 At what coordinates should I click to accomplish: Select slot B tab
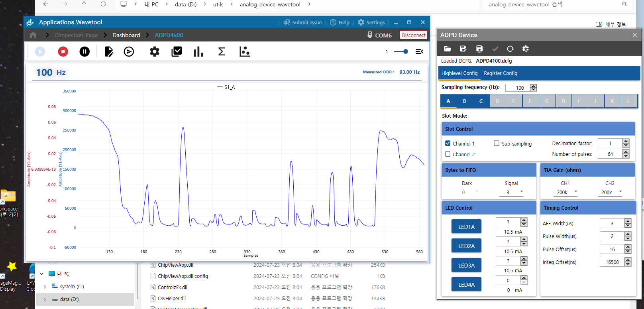pos(465,101)
